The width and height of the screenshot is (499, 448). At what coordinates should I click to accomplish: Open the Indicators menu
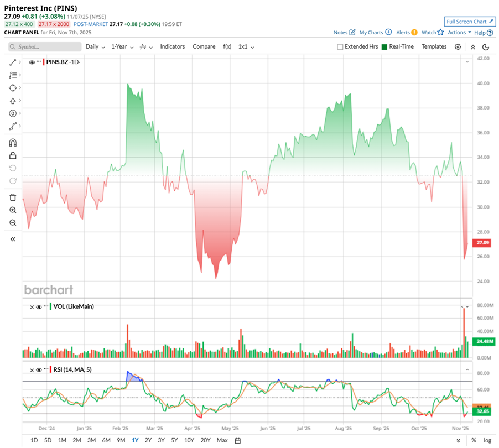173,47
